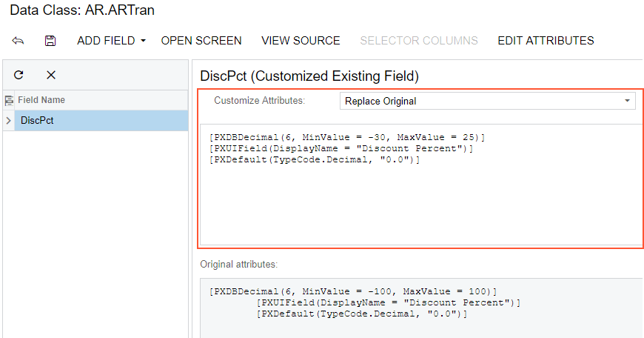644x338 pixels.
Task: Delete the selected field with X icon
Action: pos(51,75)
